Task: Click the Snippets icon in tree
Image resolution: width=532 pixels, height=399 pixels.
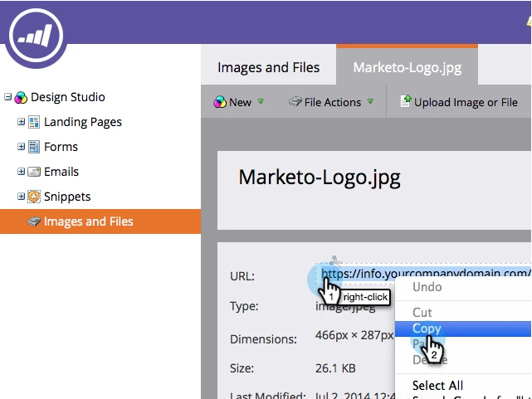Action: point(34,197)
